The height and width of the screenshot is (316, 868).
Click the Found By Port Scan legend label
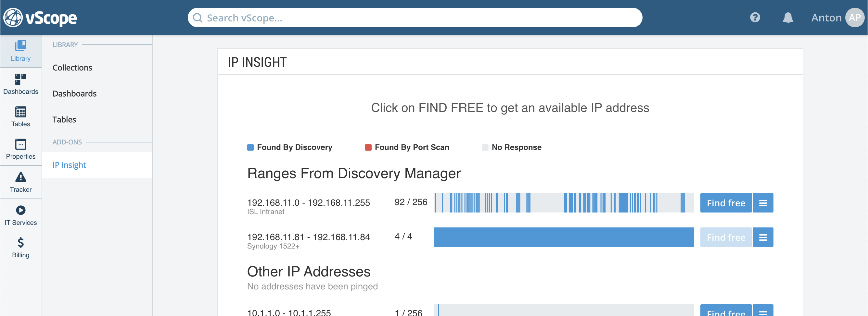pyautogui.click(x=412, y=147)
